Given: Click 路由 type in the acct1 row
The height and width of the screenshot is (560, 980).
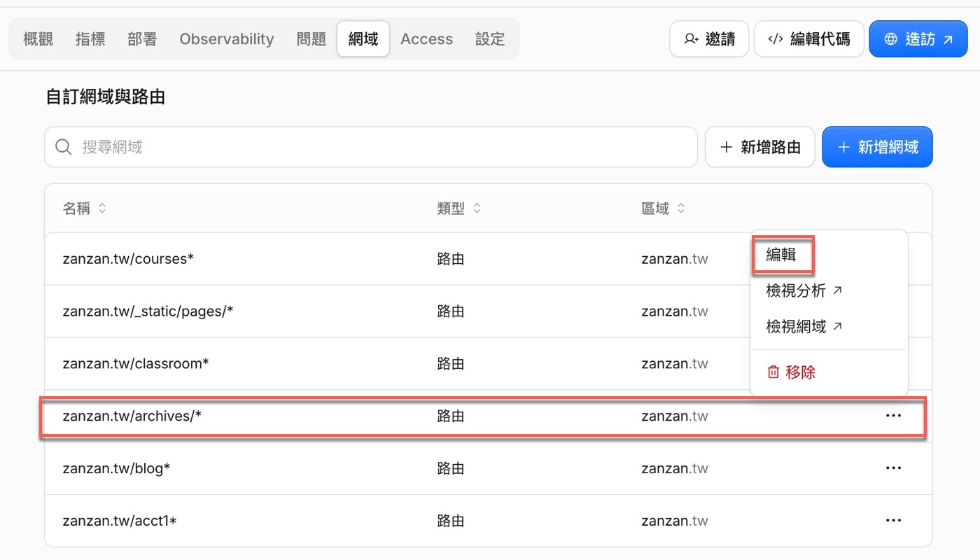Looking at the screenshot, I should (x=451, y=521).
